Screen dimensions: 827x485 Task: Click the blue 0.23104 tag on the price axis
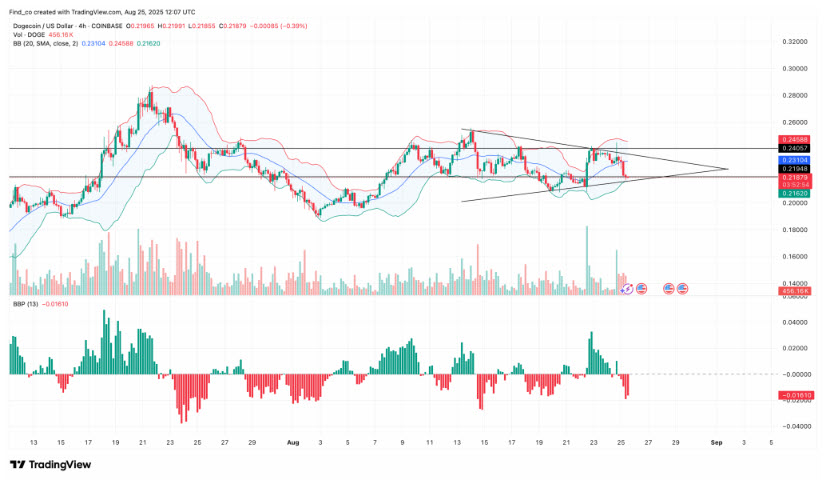pos(794,160)
